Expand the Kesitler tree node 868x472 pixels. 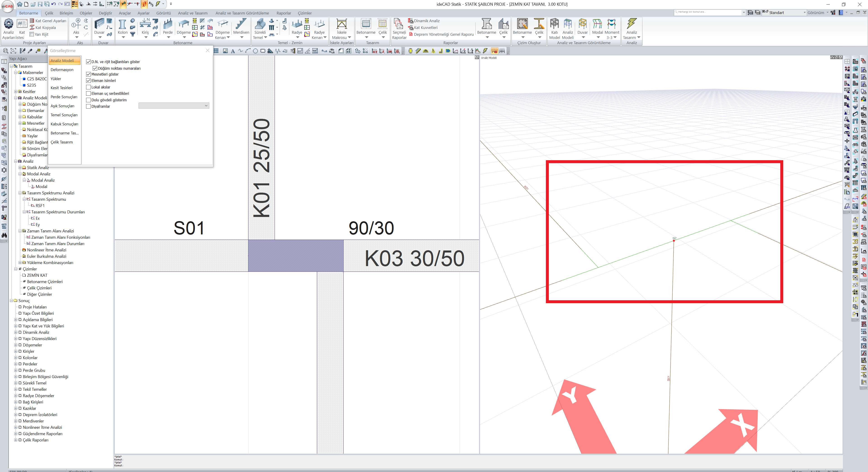pos(16,91)
